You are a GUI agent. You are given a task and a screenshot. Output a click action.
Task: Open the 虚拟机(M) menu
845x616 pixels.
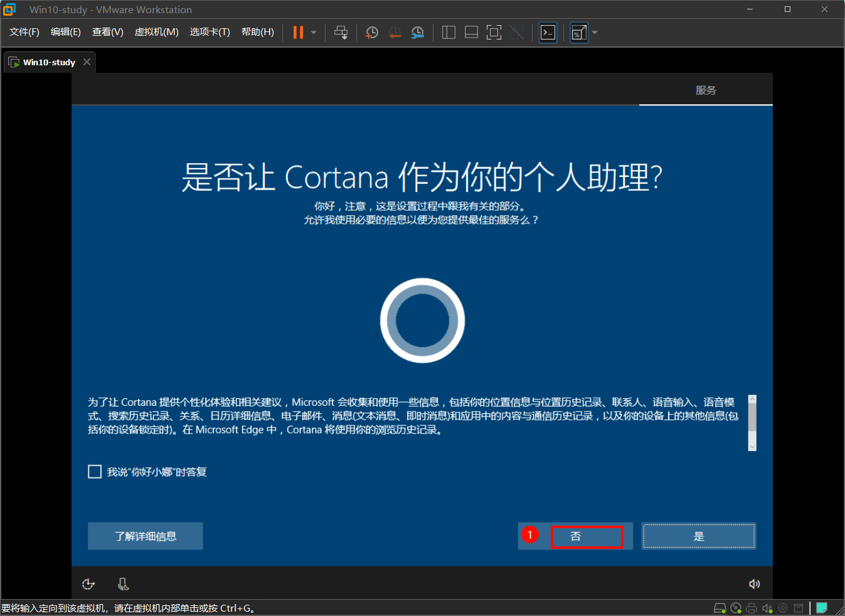[x=156, y=32]
